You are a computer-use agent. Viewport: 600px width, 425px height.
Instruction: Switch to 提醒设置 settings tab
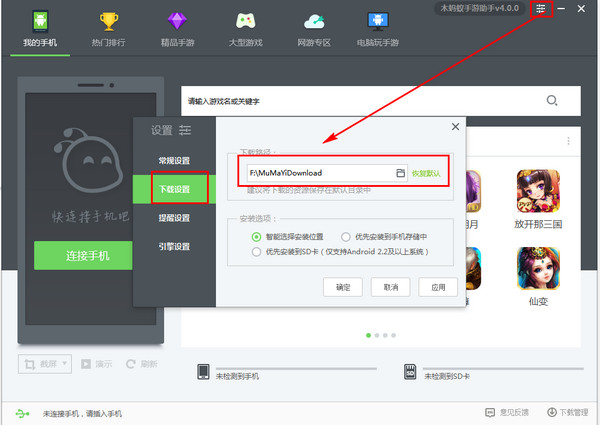click(x=173, y=217)
